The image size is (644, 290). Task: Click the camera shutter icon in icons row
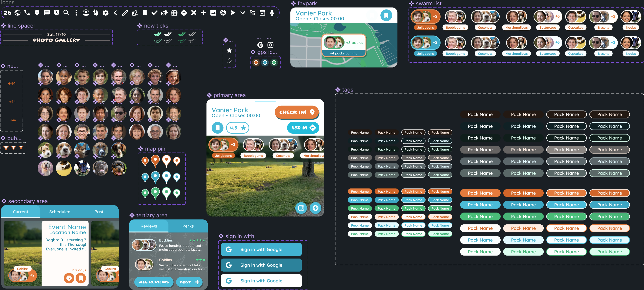pyautogui.click(x=223, y=13)
